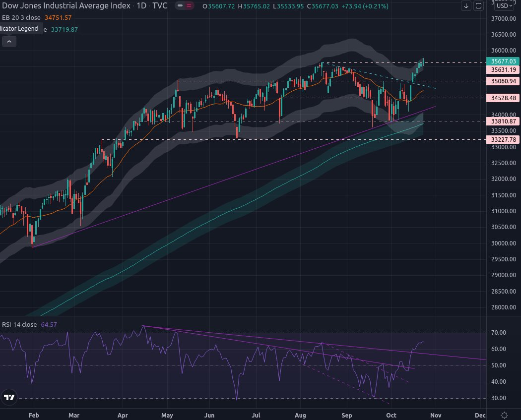The image size is (521, 420).
Task: Toggle the market status pill indicator
Action: pyautogui.click(x=185, y=5)
